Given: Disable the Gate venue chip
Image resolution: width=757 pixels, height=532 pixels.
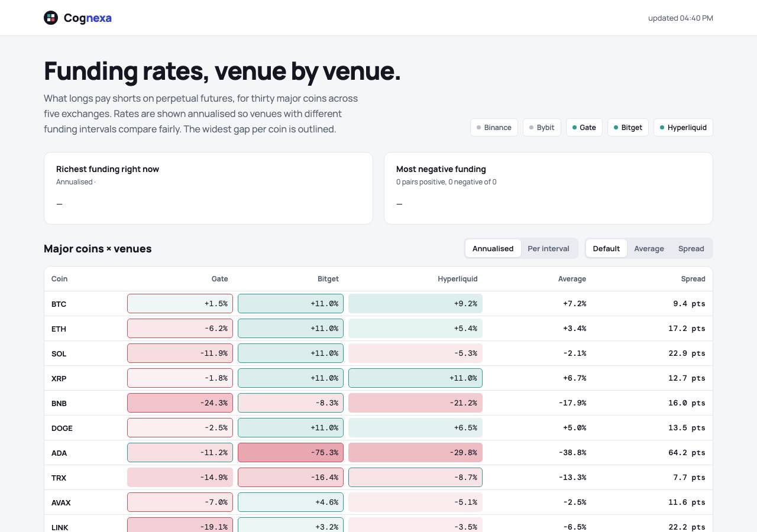Looking at the screenshot, I should click(x=584, y=128).
